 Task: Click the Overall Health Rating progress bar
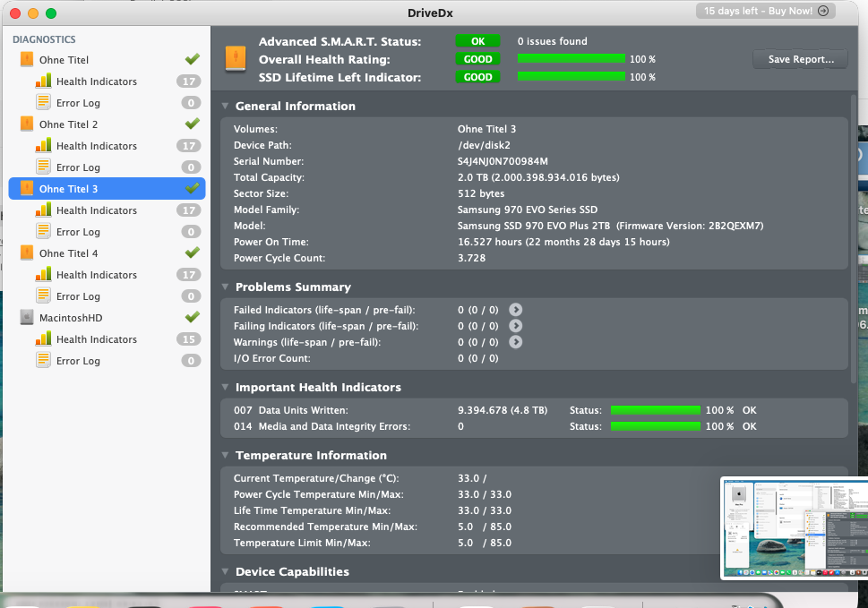(x=571, y=59)
